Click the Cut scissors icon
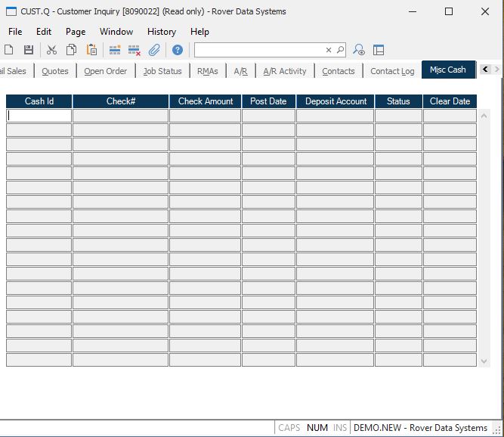 [51, 50]
